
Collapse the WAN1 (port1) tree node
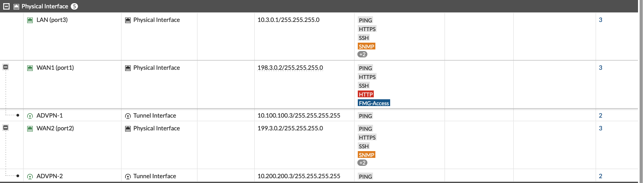(x=6, y=67)
